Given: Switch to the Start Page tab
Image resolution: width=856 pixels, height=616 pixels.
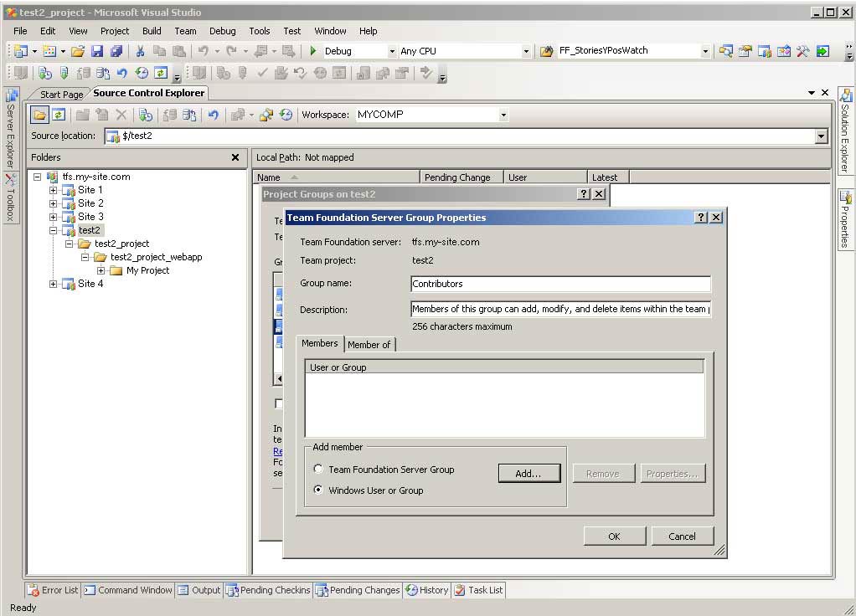Looking at the screenshot, I should pyautogui.click(x=61, y=95).
